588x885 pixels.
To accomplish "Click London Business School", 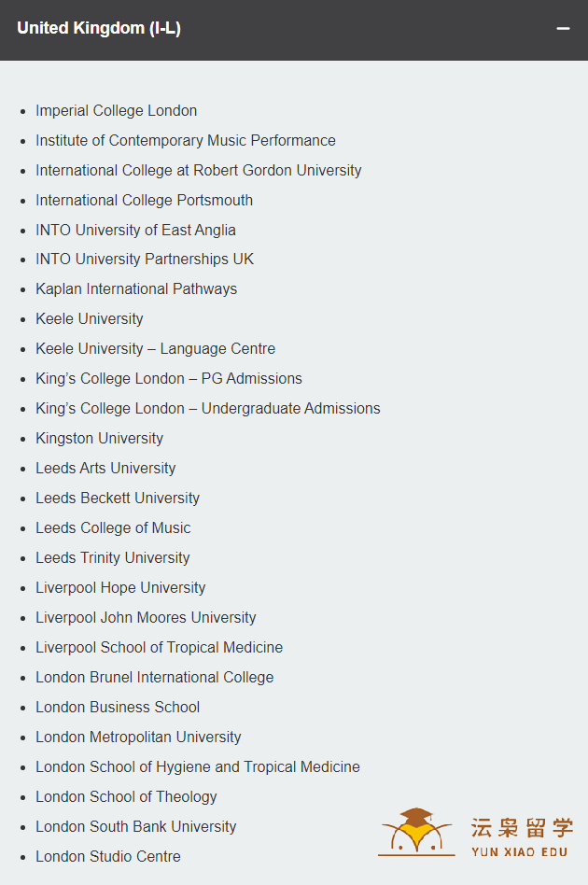I will click(x=118, y=708).
